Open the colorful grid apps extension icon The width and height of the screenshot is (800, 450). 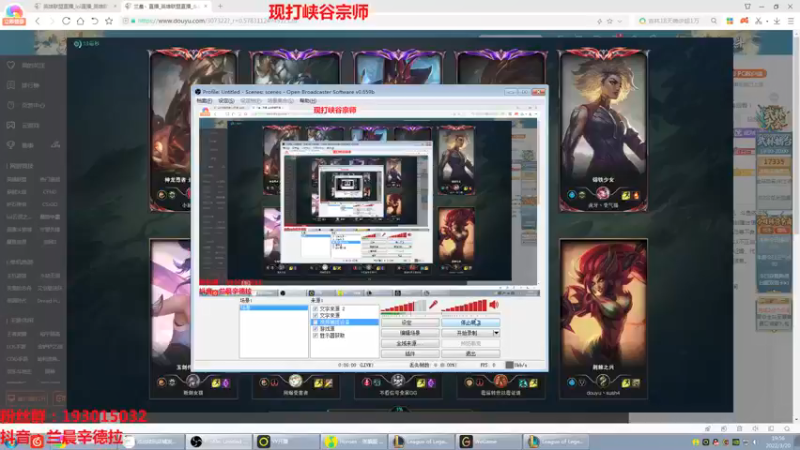tap(730, 21)
